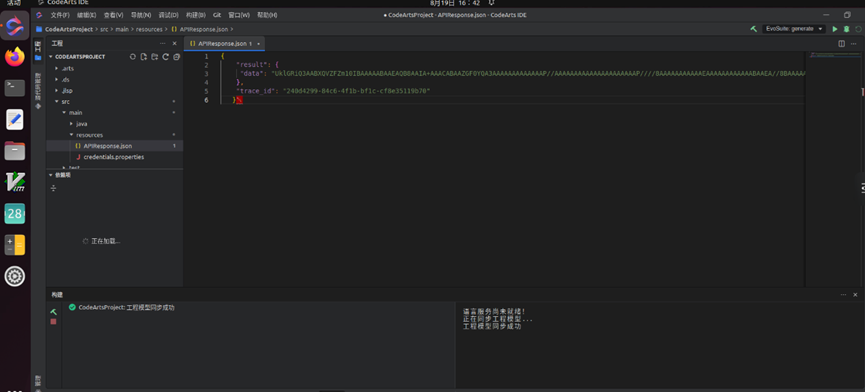Open the Git menu

point(217,15)
